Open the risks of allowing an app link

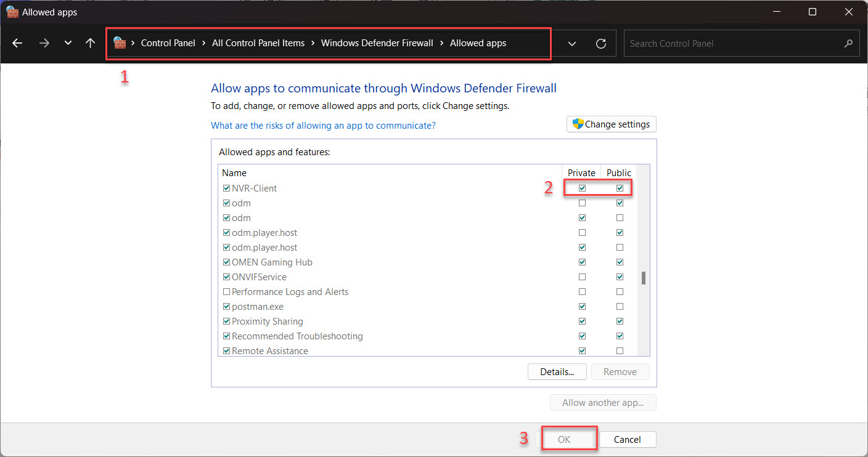[323, 125]
